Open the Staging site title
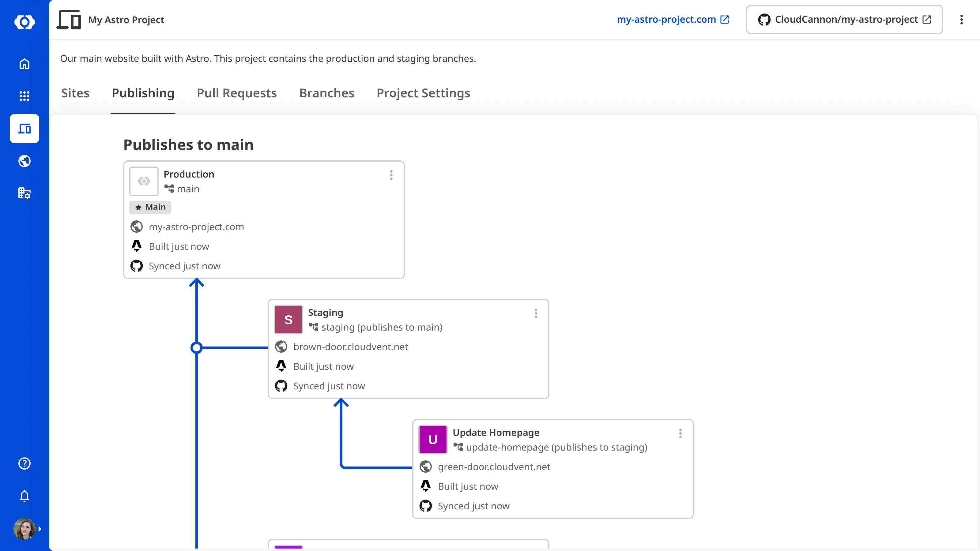980x551 pixels. pyautogui.click(x=325, y=312)
